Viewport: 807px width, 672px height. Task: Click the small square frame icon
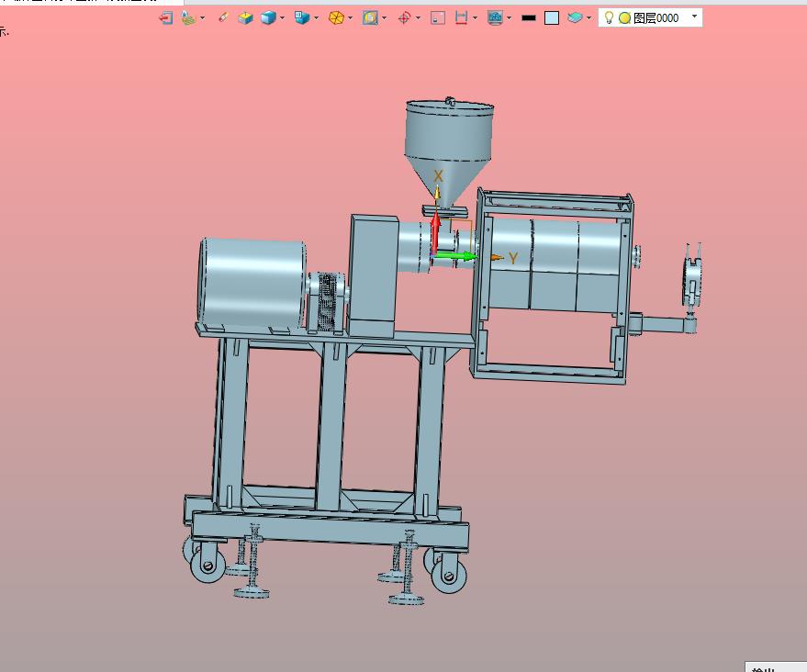(438, 18)
